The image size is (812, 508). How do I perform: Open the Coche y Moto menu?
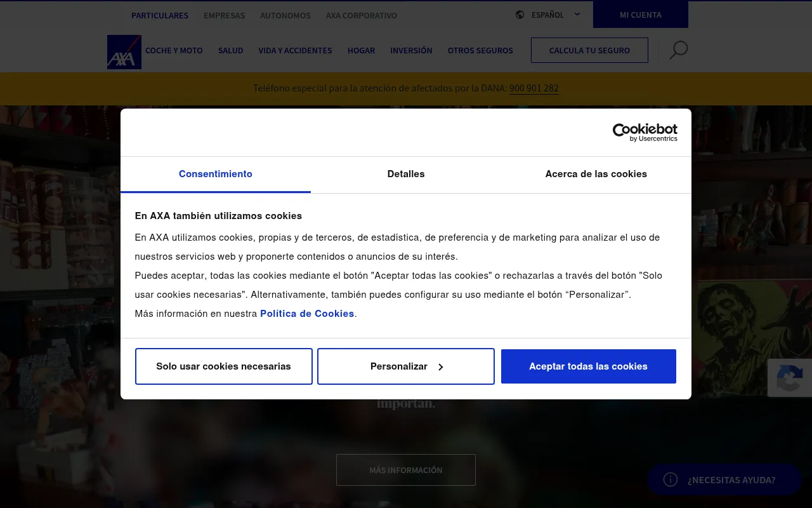[174, 50]
